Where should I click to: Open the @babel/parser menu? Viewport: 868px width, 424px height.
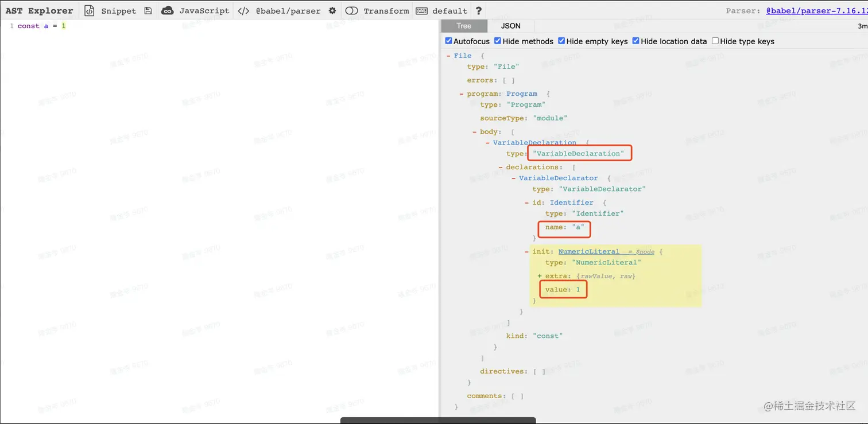coord(288,10)
